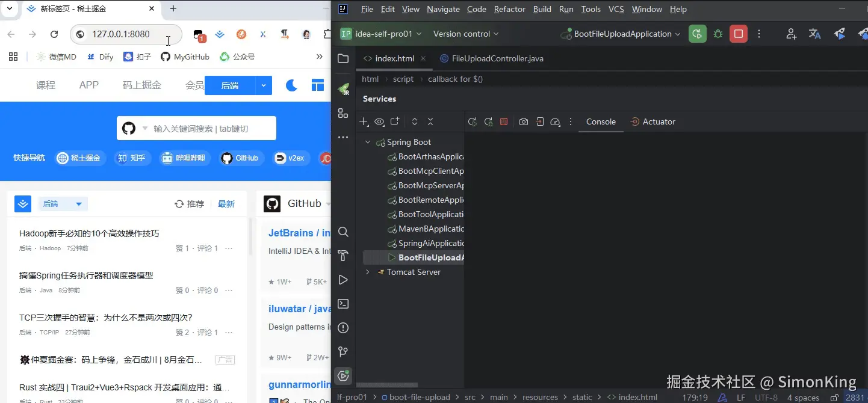The width and height of the screenshot is (868, 403).
Task: Take thread dump with camera icon
Action: 524,122
